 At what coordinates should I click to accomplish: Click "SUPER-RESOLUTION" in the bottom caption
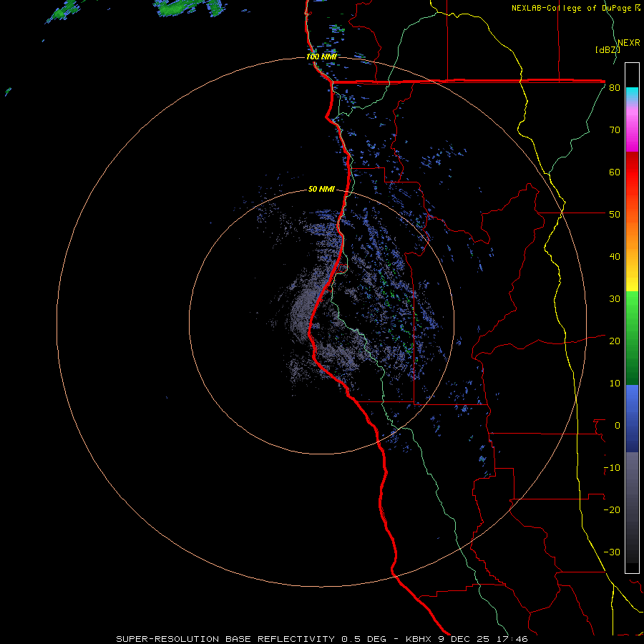[x=167, y=639]
